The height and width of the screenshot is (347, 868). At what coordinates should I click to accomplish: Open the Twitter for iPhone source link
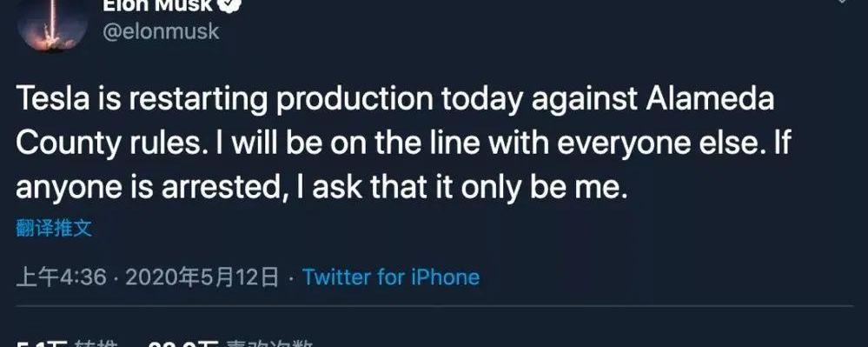(391, 277)
